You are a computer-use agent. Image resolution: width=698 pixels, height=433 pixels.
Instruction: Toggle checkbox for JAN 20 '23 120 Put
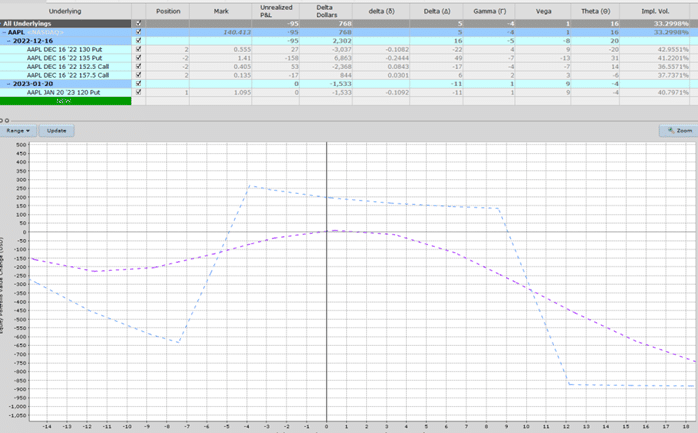(138, 92)
